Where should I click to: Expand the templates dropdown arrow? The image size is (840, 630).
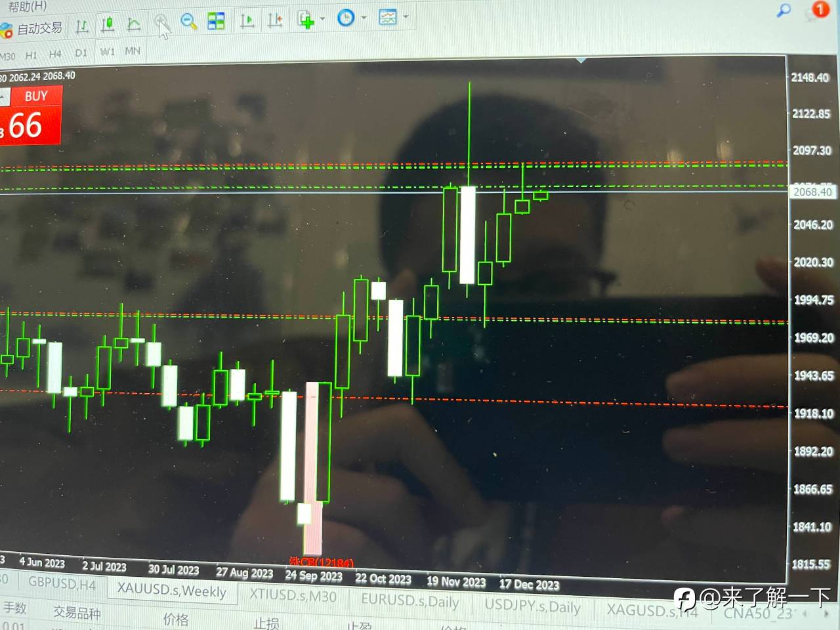pos(406,16)
